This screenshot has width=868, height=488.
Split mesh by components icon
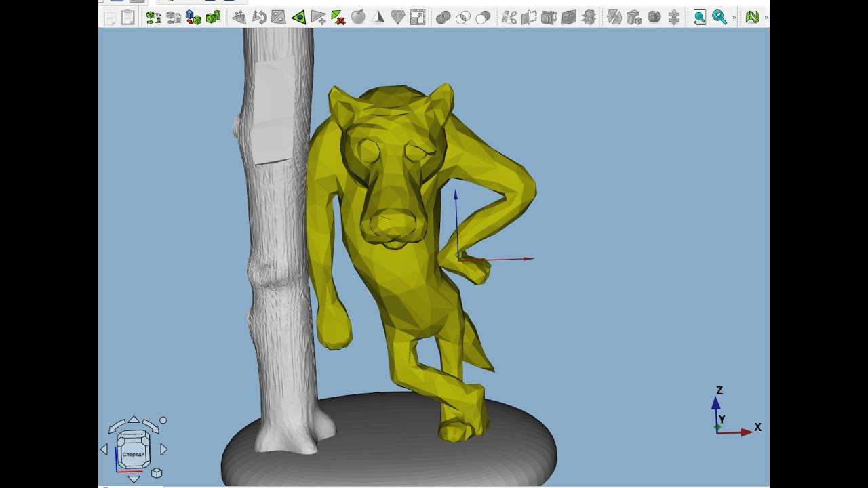pyautogui.click(x=634, y=18)
